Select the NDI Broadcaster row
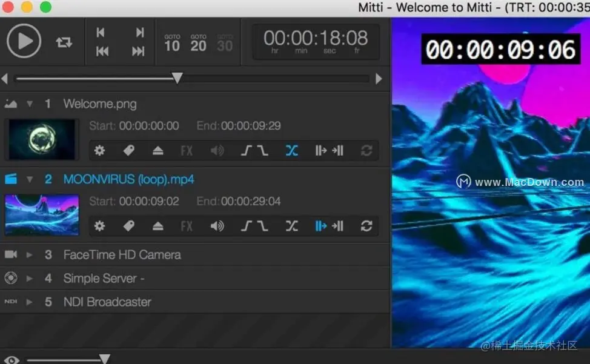 pos(195,302)
